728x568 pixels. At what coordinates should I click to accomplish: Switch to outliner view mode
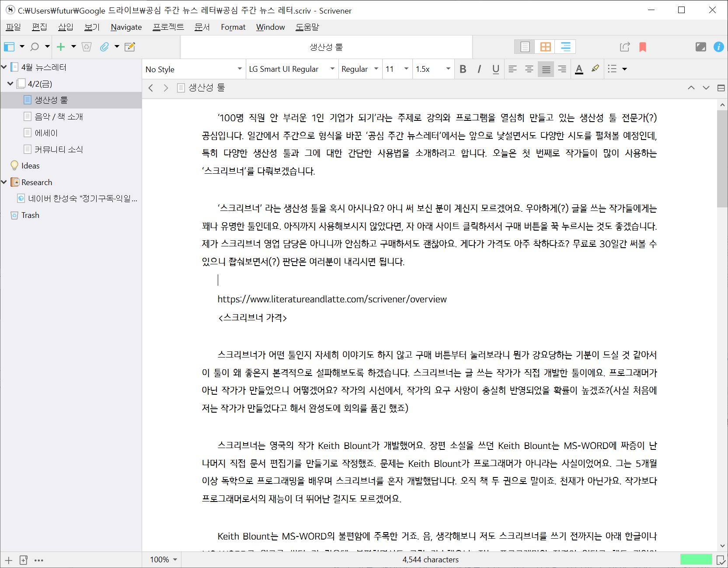565,47
